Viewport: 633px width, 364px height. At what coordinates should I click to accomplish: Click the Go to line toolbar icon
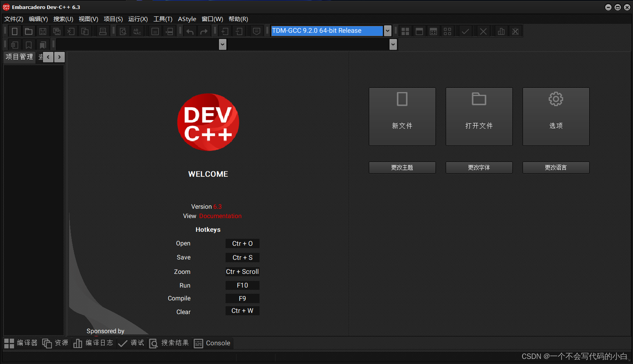click(155, 32)
